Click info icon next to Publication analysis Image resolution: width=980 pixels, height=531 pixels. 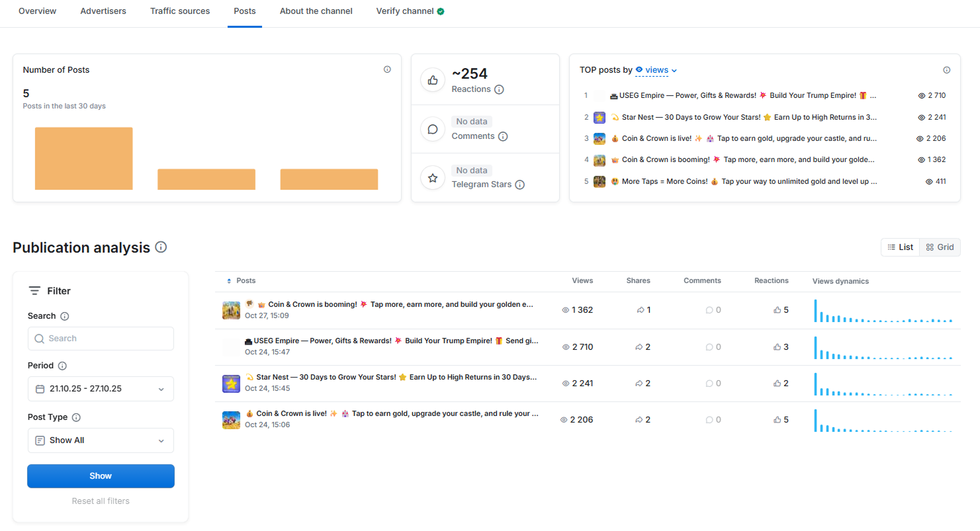pyautogui.click(x=161, y=247)
